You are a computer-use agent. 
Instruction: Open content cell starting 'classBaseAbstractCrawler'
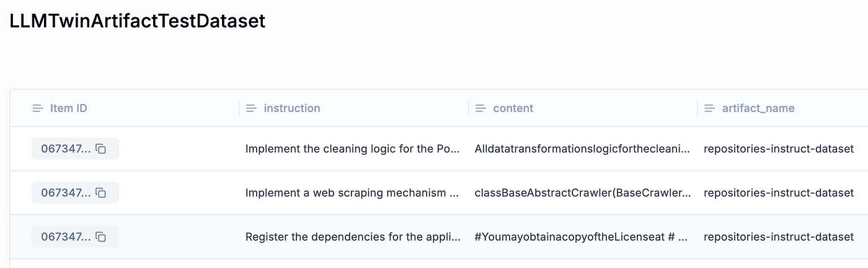click(x=583, y=192)
